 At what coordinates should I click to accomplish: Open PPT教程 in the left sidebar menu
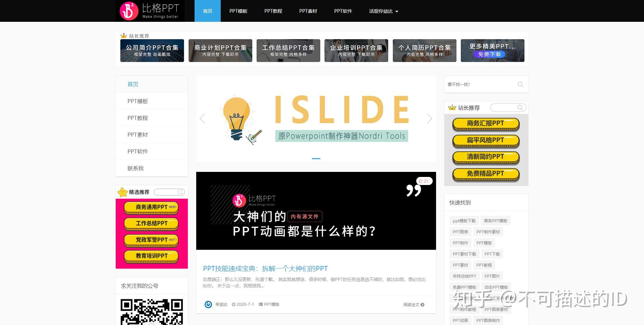(x=152, y=118)
